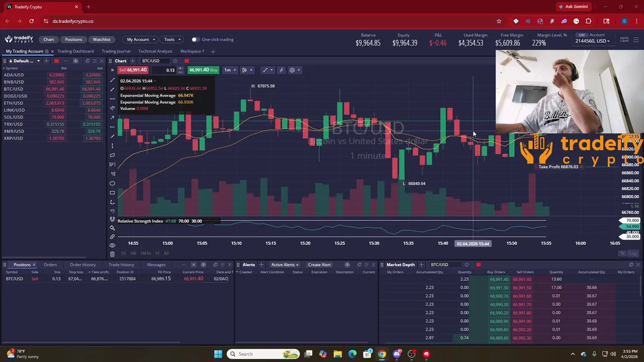Screen dimensions: 644x362
Task: Click the Windows Start button
Action: (x=218, y=354)
